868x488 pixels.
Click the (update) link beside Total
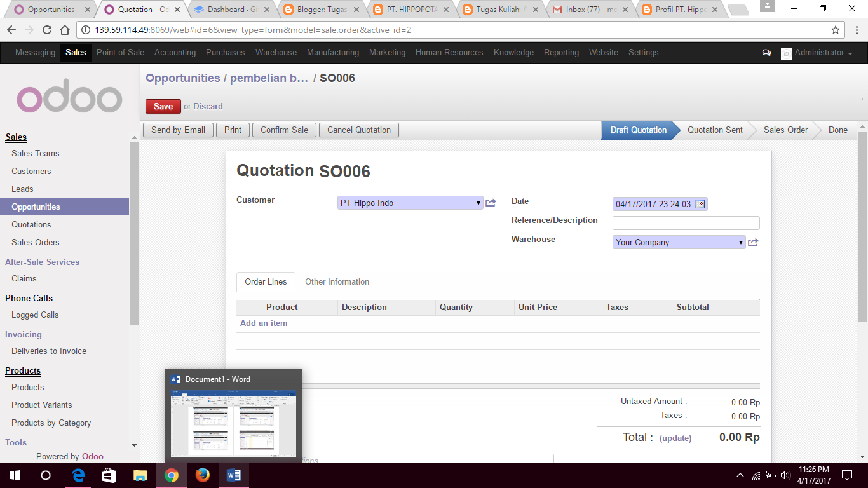coord(675,438)
